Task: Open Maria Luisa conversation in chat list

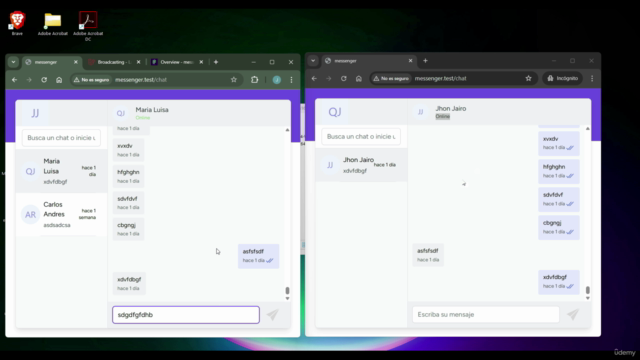Action: (x=62, y=171)
